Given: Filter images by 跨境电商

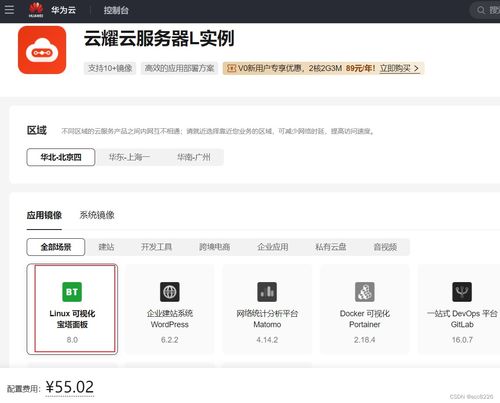Looking at the screenshot, I should (x=214, y=247).
